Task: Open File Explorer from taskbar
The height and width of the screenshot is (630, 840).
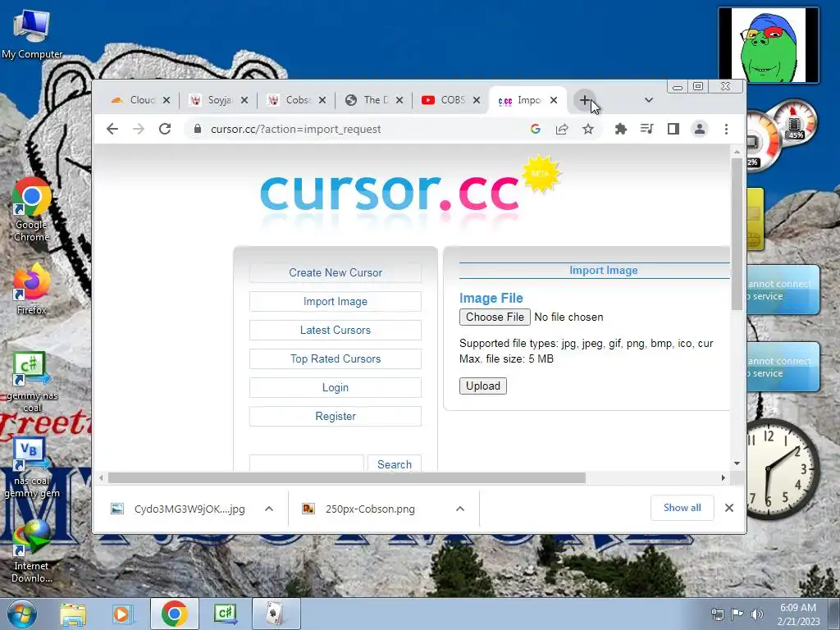Action: (73, 614)
